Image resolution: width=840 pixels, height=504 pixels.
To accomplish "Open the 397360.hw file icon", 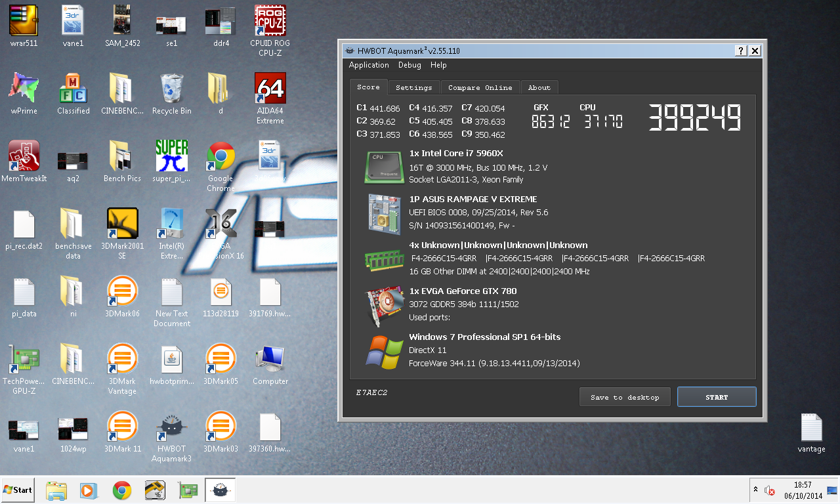I will (270, 426).
